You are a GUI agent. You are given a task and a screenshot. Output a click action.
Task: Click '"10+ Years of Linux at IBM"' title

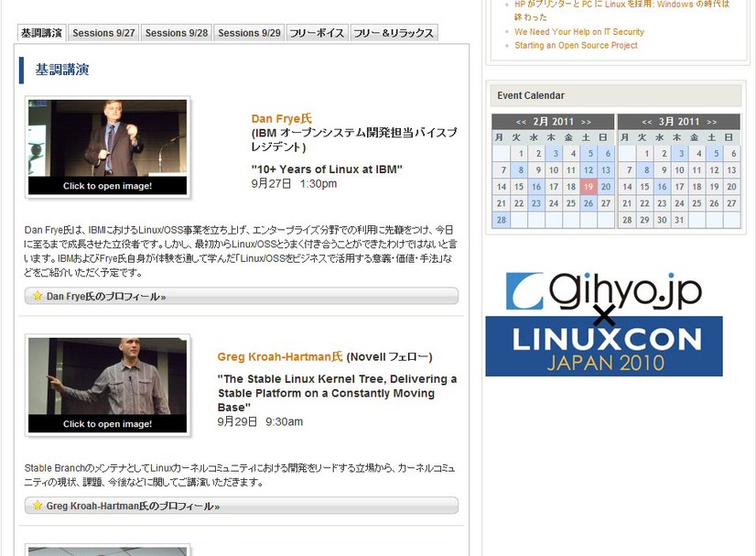[x=327, y=169]
